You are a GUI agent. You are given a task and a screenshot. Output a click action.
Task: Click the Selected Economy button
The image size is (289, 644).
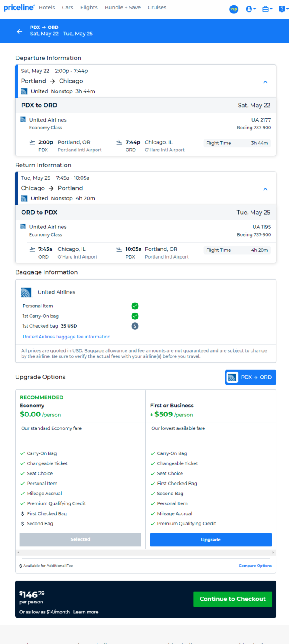pos(80,539)
